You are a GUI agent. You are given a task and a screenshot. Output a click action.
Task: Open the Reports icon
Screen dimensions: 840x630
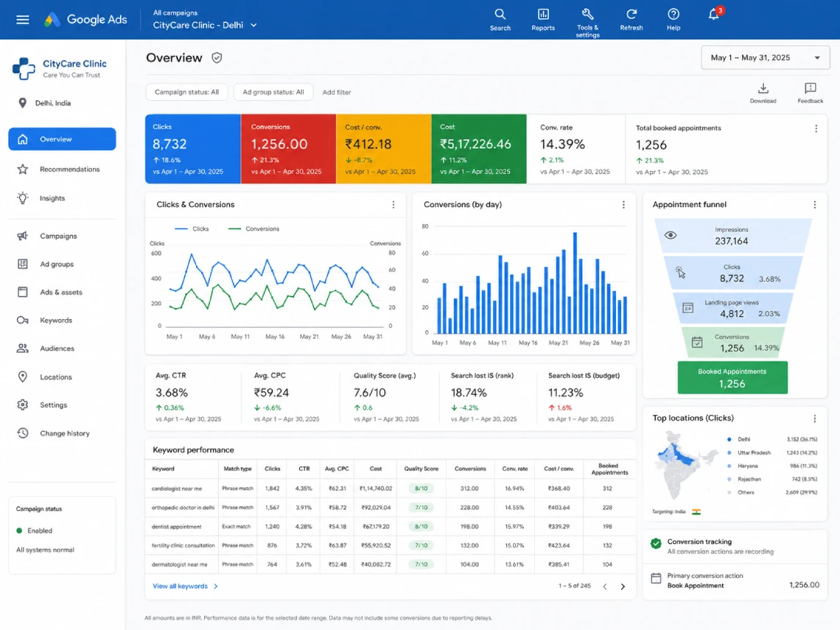[543, 20]
